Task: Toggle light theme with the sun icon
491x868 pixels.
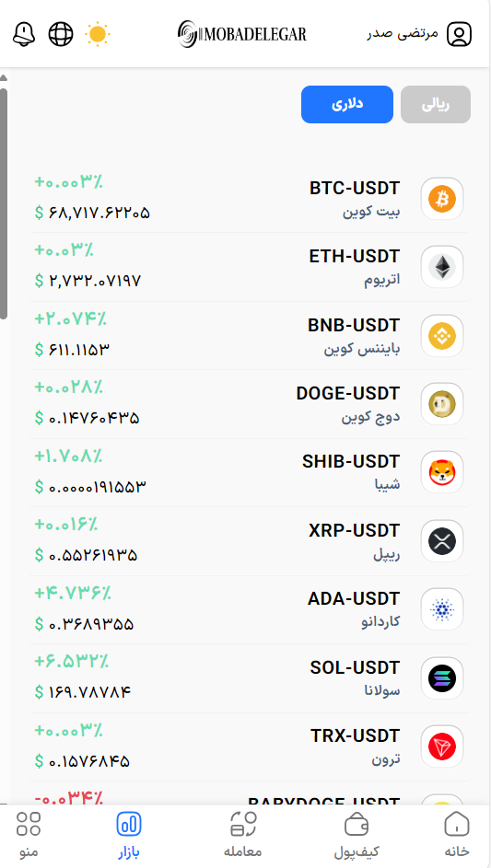Action: (x=98, y=34)
